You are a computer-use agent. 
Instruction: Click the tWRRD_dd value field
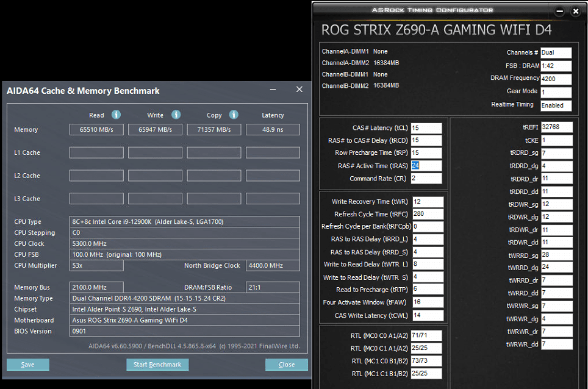click(x=557, y=293)
